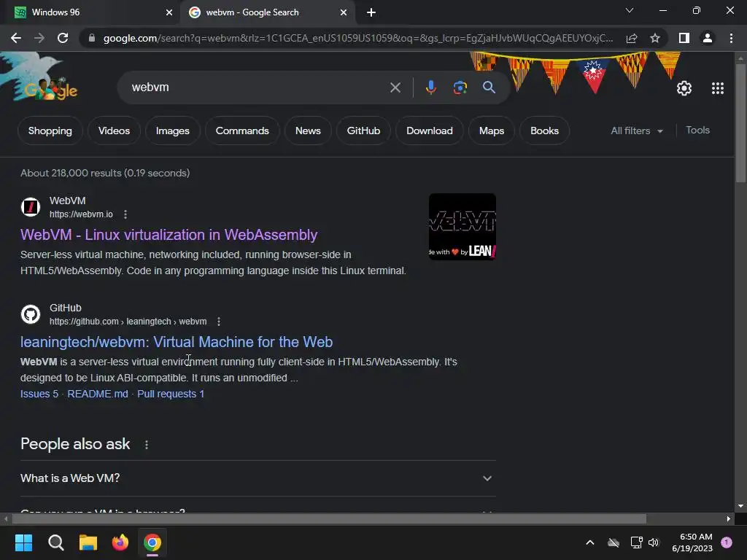Open People also ask options menu
Screen dimensions: 747x560
146,445
